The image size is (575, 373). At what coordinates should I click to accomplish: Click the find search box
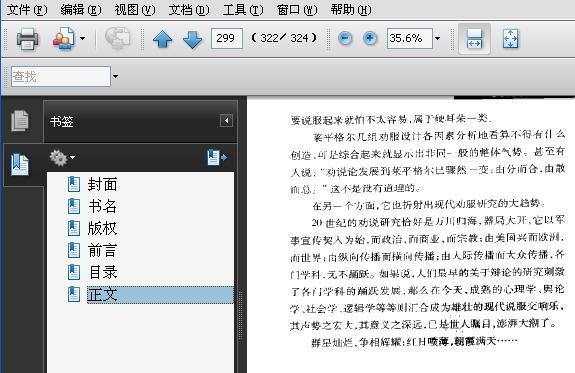coord(61,76)
